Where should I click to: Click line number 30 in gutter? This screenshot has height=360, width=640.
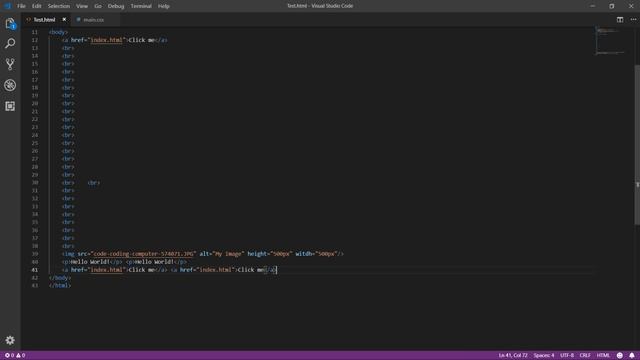click(35, 183)
